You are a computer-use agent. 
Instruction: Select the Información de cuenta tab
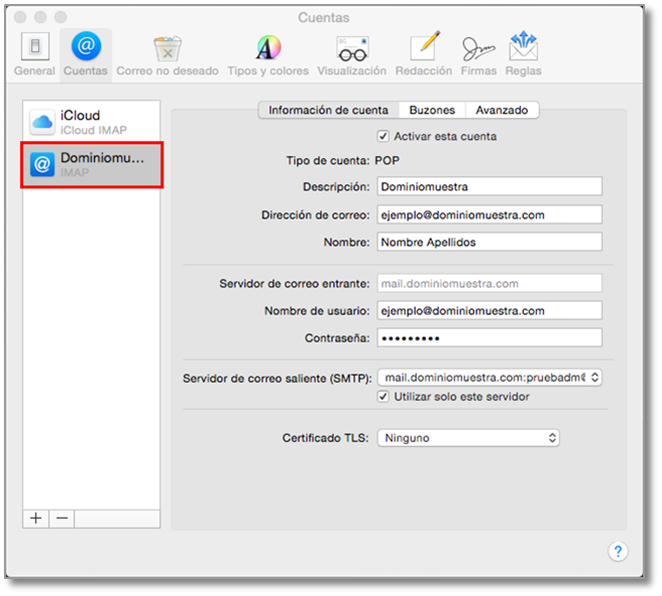pyautogui.click(x=328, y=110)
